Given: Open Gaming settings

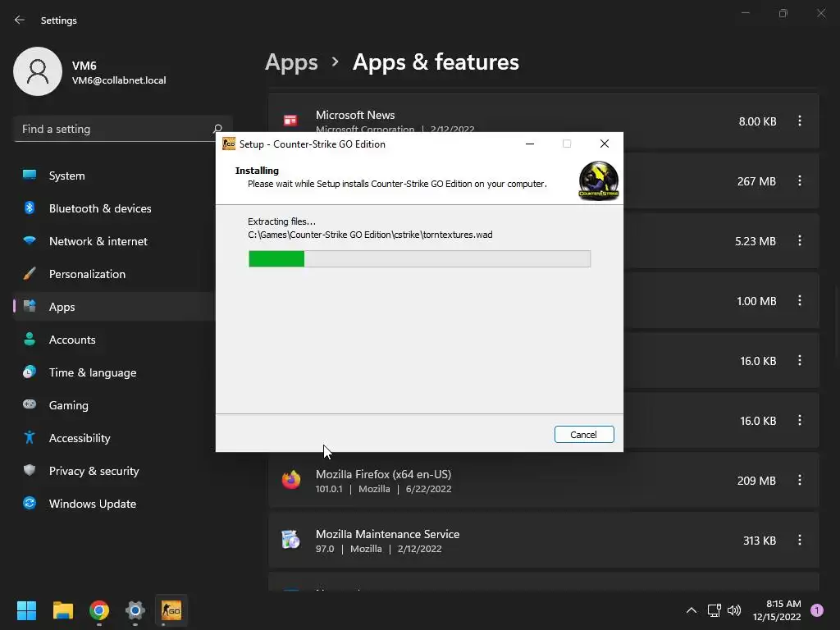Looking at the screenshot, I should tap(115, 405).
